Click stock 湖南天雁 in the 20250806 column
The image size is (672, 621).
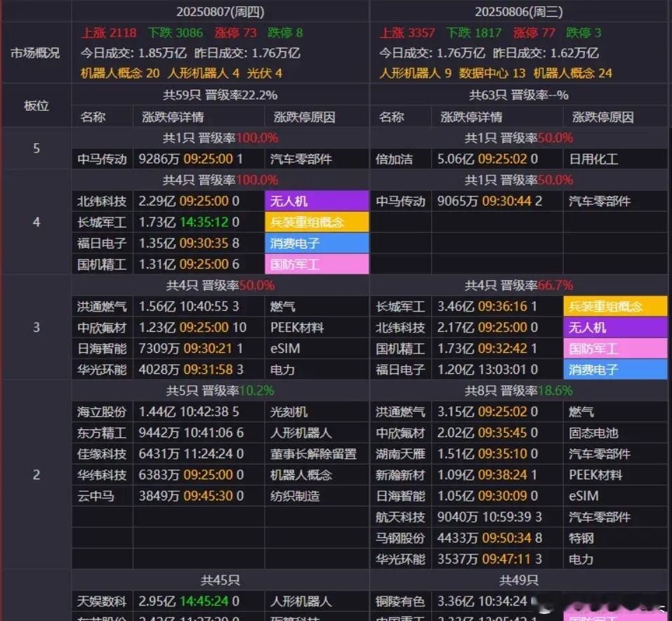pyautogui.click(x=400, y=454)
